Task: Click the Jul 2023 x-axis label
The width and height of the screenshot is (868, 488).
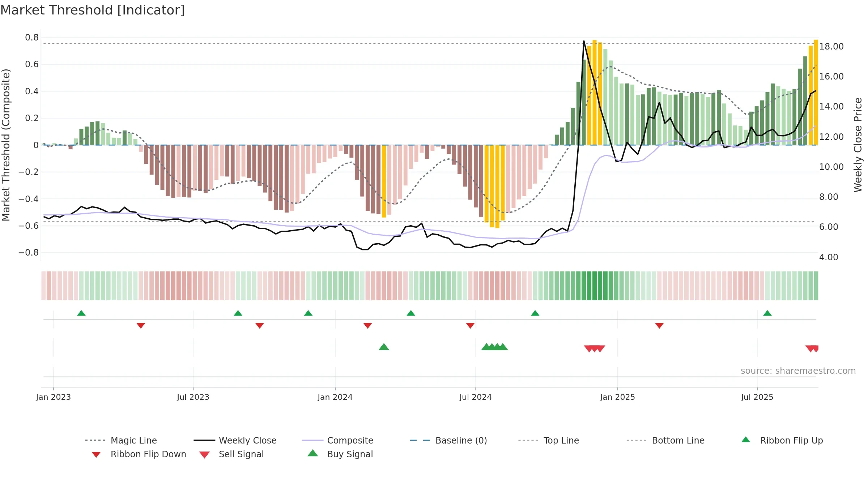Action: (193, 397)
